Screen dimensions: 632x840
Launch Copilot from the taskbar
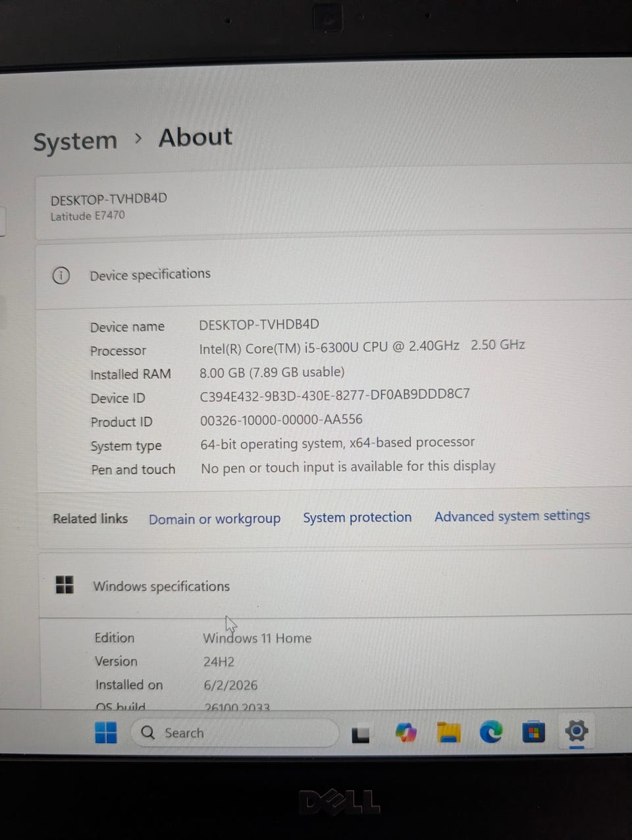click(x=406, y=733)
